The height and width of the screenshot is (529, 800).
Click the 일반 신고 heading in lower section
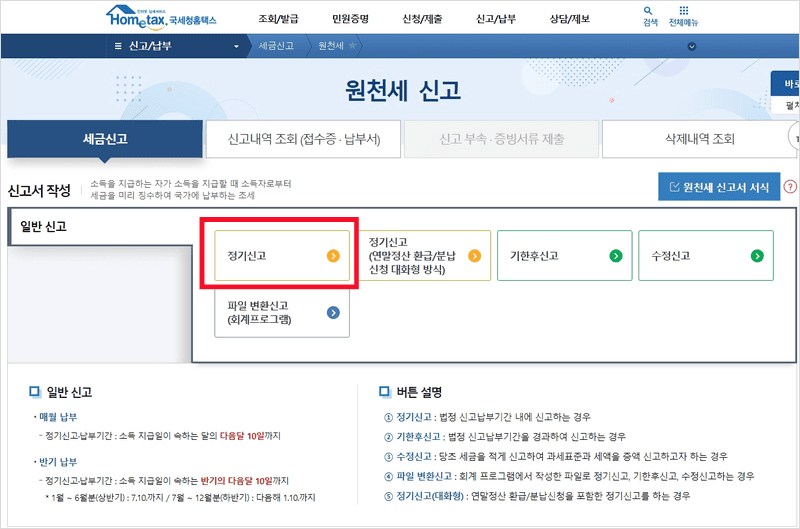click(x=69, y=392)
